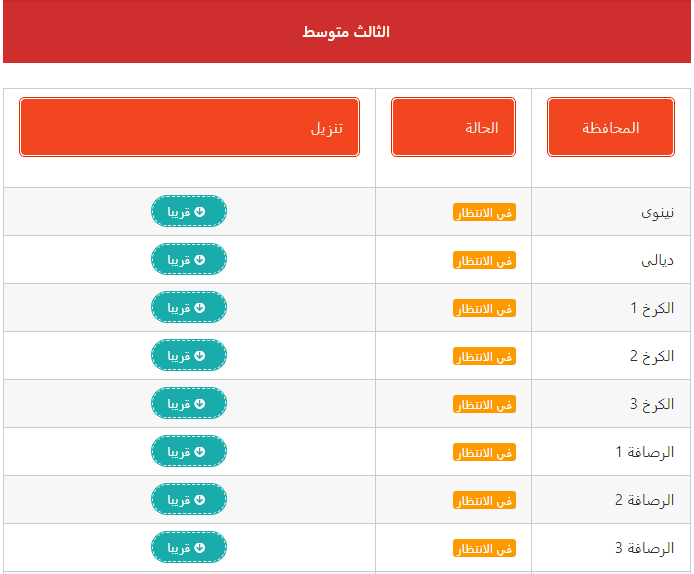Click the قريبا button in الكرخ 1 row
The width and height of the screenshot is (694, 574).
click(189, 307)
